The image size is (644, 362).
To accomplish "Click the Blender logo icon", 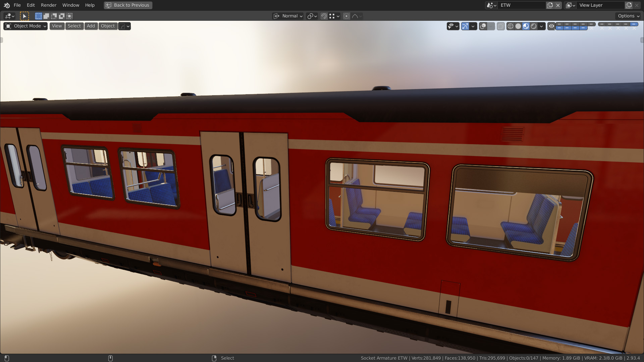I will 7,5.
